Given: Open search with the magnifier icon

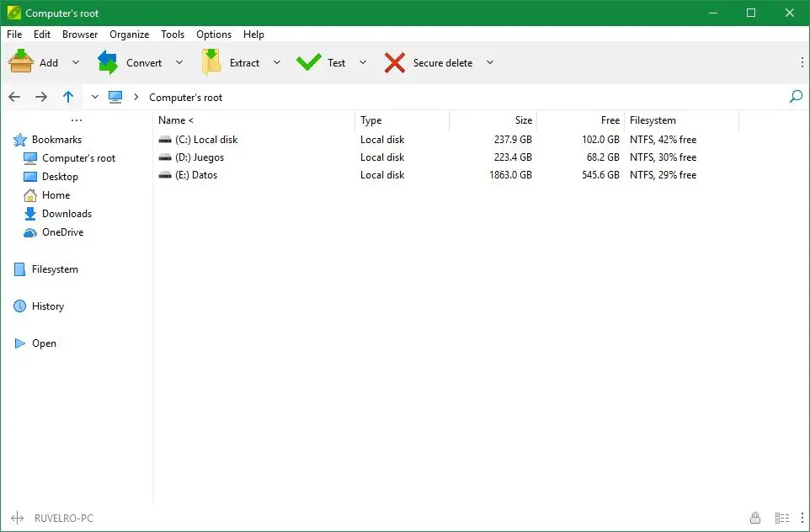Looking at the screenshot, I should click(x=796, y=97).
